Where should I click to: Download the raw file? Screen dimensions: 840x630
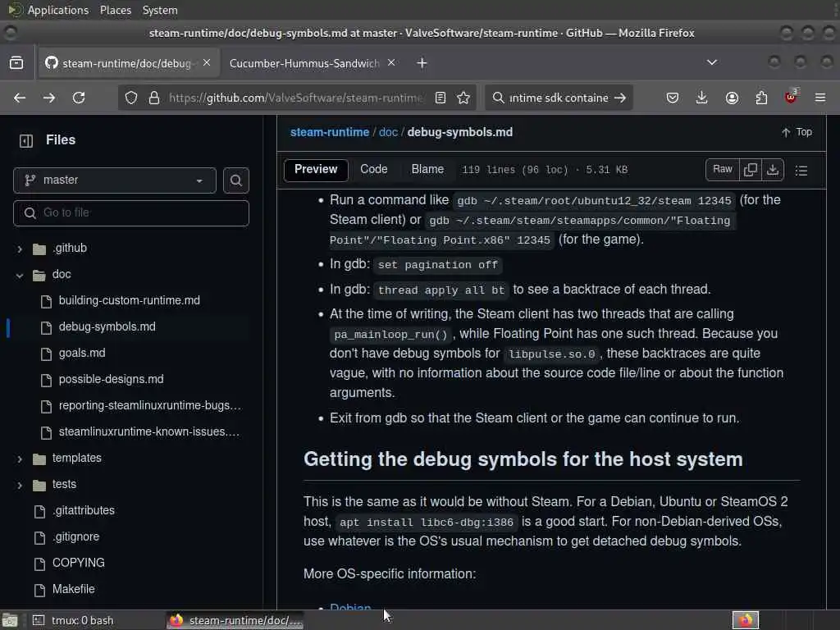coord(773,170)
